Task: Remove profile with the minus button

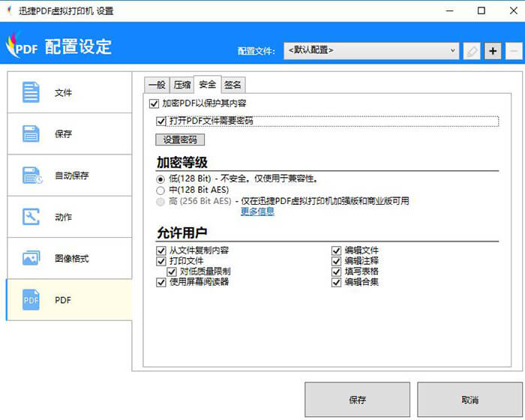Action: (x=514, y=51)
